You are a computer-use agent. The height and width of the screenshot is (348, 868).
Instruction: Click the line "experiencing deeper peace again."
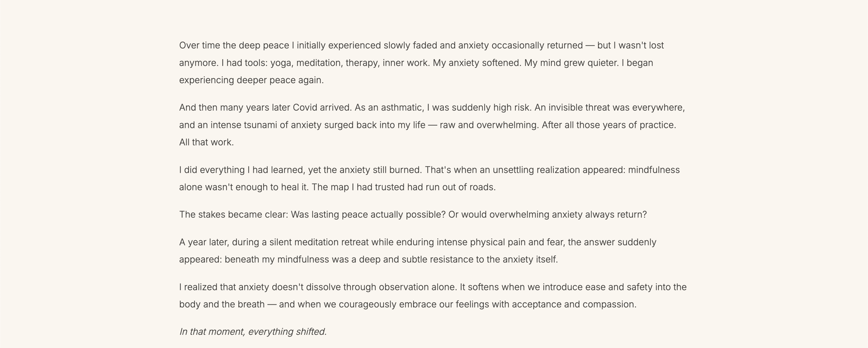pos(251,80)
